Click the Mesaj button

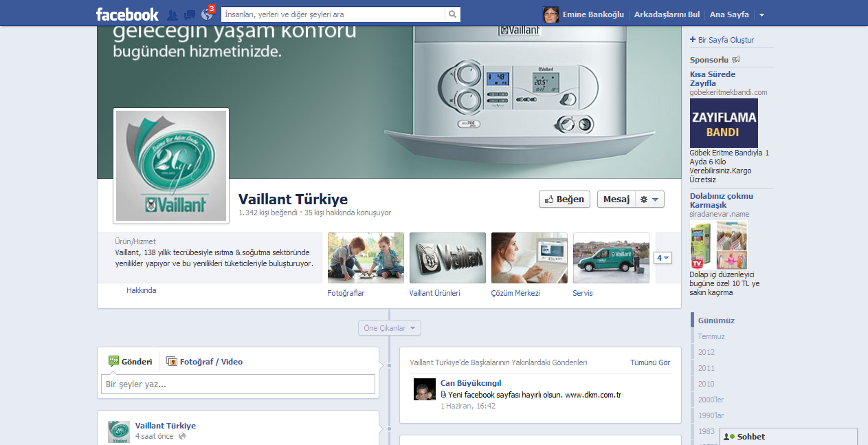pos(616,199)
